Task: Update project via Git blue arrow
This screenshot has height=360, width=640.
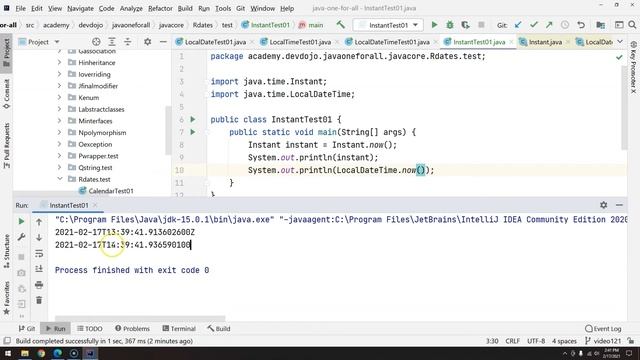Action: coord(518,25)
